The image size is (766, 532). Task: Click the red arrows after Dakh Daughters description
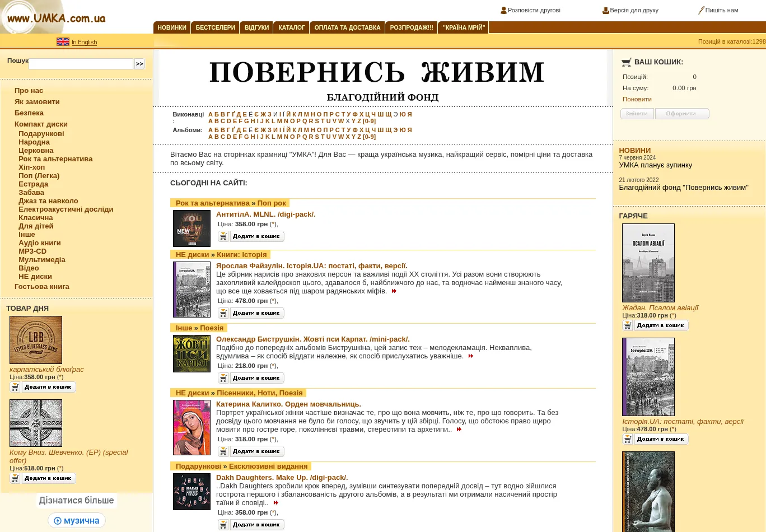(276, 503)
